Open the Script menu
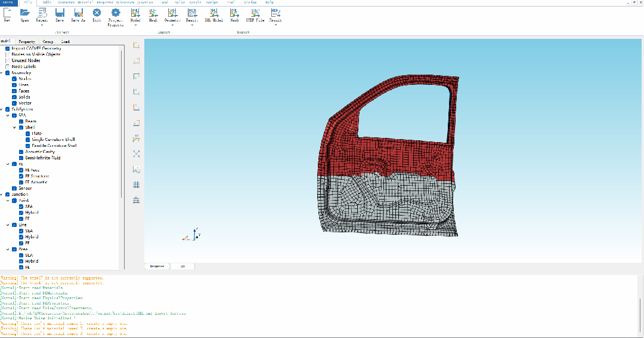 pos(212,2)
